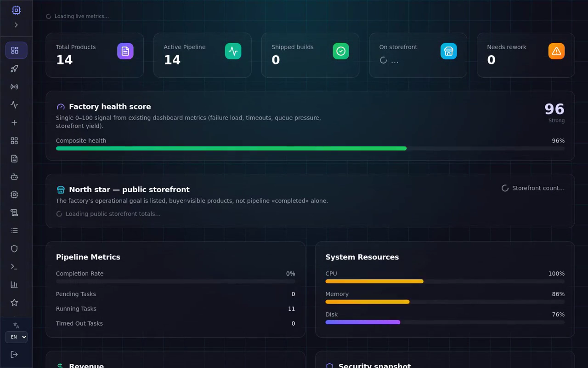
Task: Click the "Storefront count…" loading indicator
Action: [533, 188]
